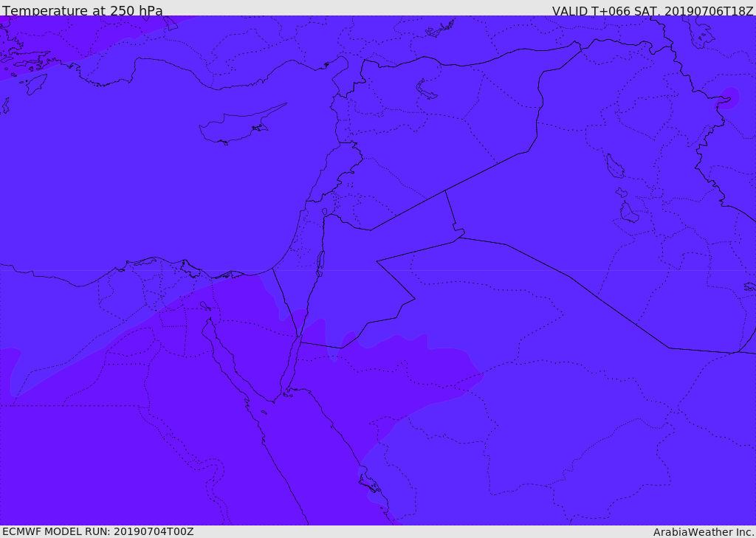Click the island of Cyprus on map
756x538 pixels.
point(241,124)
